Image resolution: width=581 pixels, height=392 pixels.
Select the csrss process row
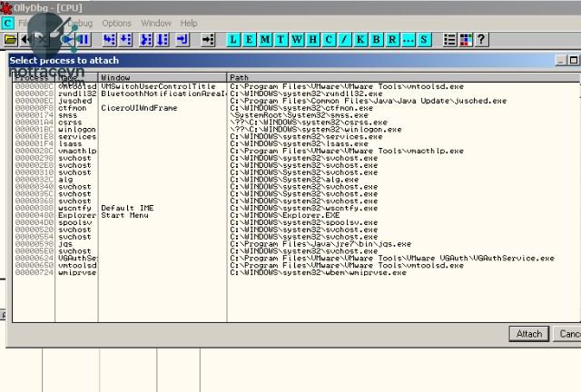pyautogui.click(x=297, y=122)
